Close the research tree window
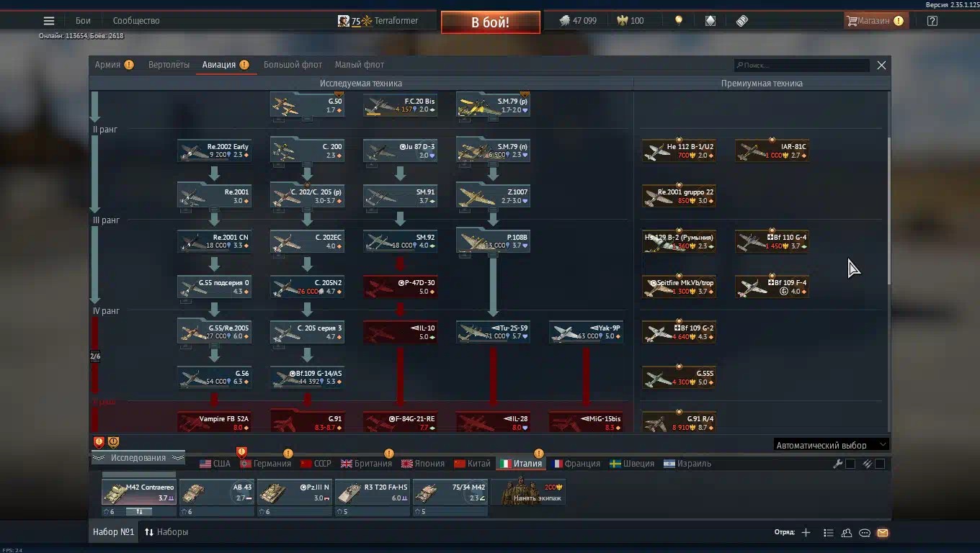Screen dimensions: 980x553 click(881, 66)
